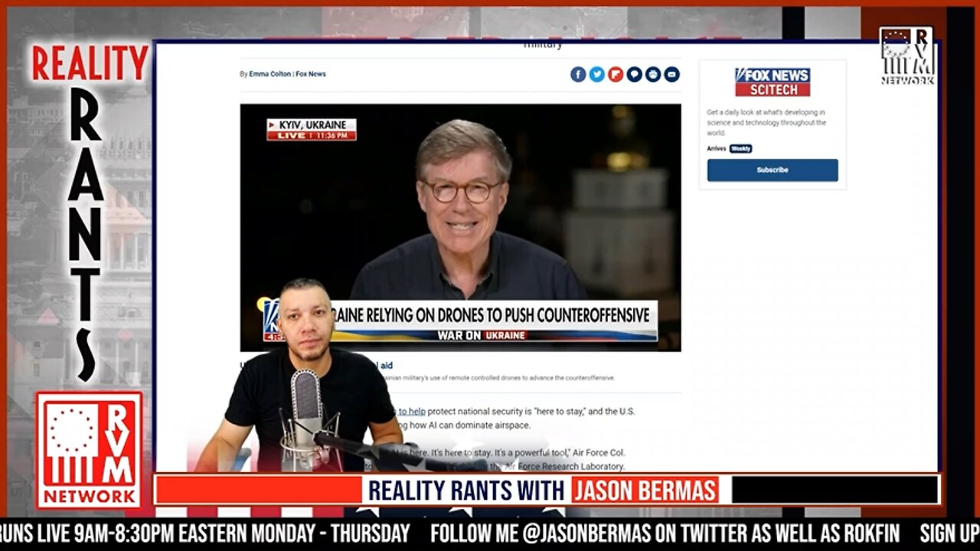Click the SciTech newsletter description text
Viewport: 980px width, 551px height.
pyautogui.click(x=766, y=122)
